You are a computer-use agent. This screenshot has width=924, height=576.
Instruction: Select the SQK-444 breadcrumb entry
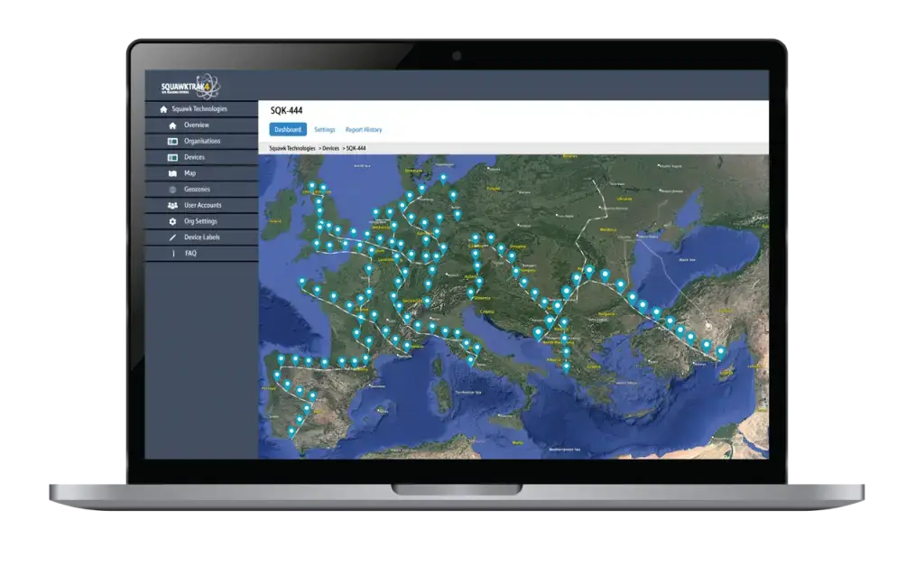tap(356, 148)
